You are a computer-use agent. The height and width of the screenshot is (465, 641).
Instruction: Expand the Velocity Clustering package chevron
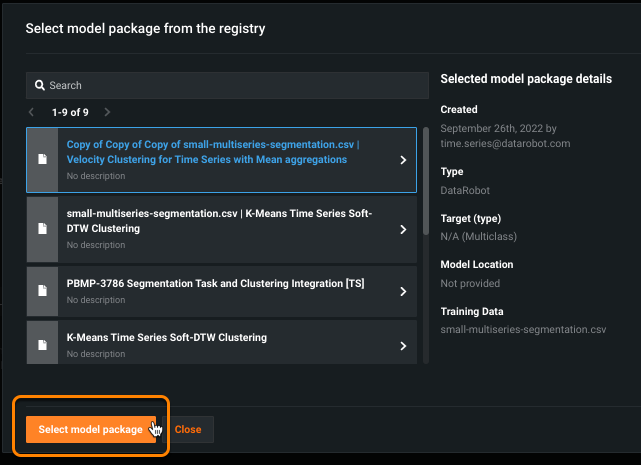(x=403, y=159)
